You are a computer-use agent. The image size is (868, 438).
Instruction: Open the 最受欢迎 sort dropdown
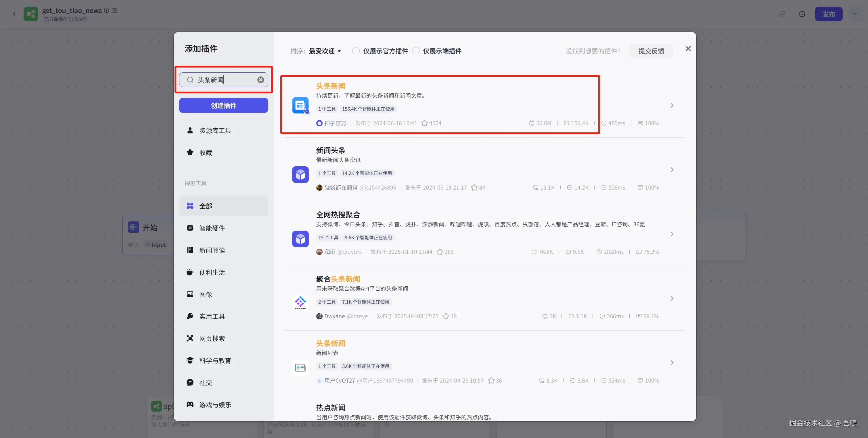(x=325, y=51)
